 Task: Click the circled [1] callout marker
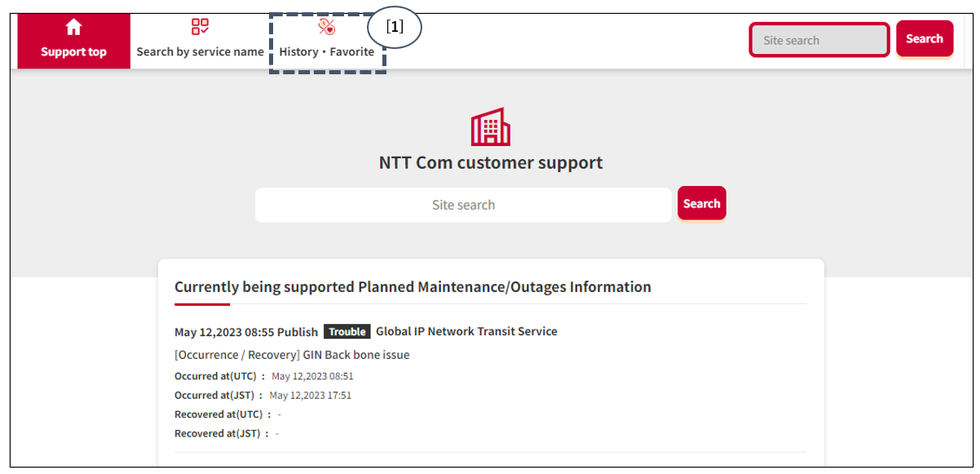click(395, 27)
